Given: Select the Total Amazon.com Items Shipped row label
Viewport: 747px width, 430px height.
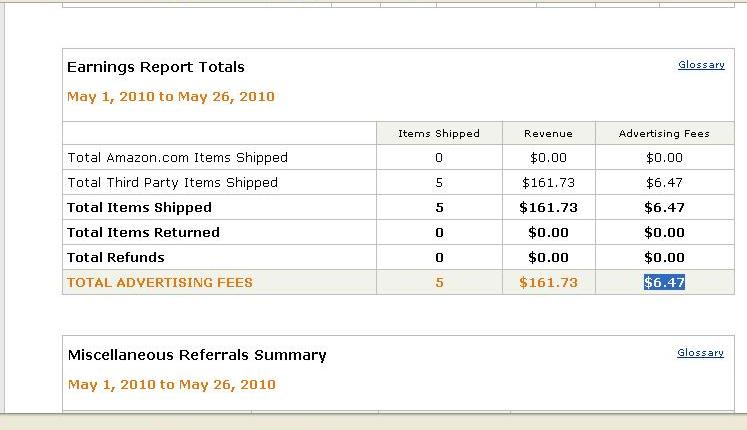Looking at the screenshot, I should (177, 158).
